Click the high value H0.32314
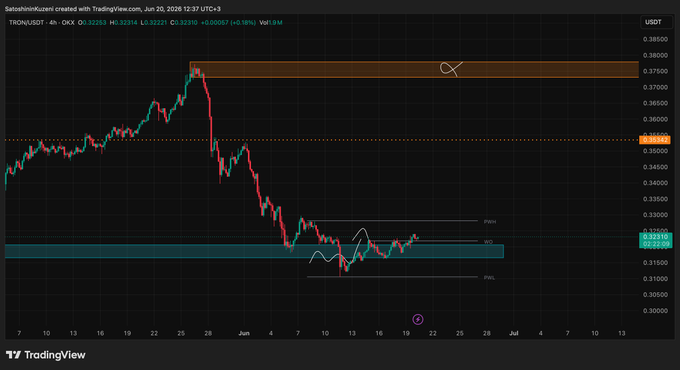The image size is (680, 370). click(124, 23)
